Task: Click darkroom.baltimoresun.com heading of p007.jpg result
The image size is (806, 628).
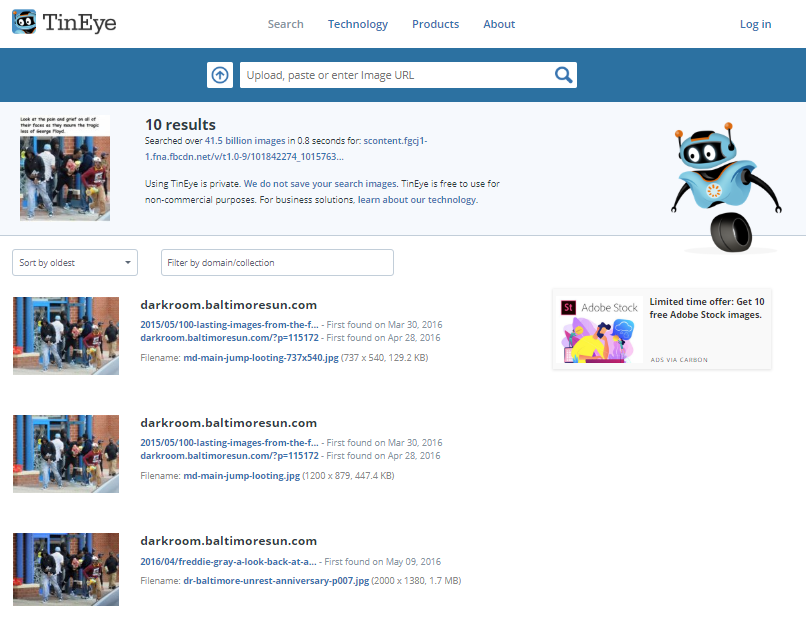Action: click(x=228, y=541)
